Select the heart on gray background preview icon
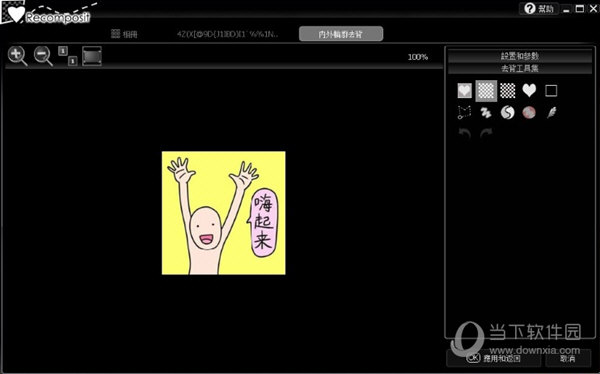This screenshot has width=600, height=374. click(465, 91)
